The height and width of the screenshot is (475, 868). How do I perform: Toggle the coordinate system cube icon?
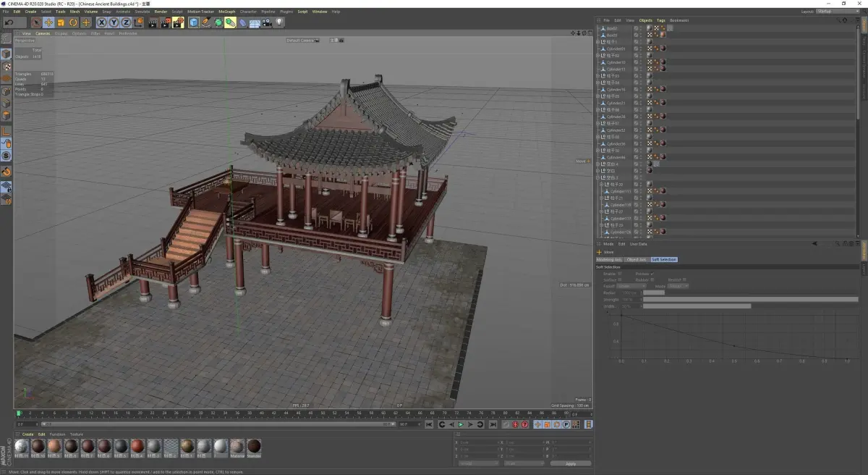pos(138,22)
